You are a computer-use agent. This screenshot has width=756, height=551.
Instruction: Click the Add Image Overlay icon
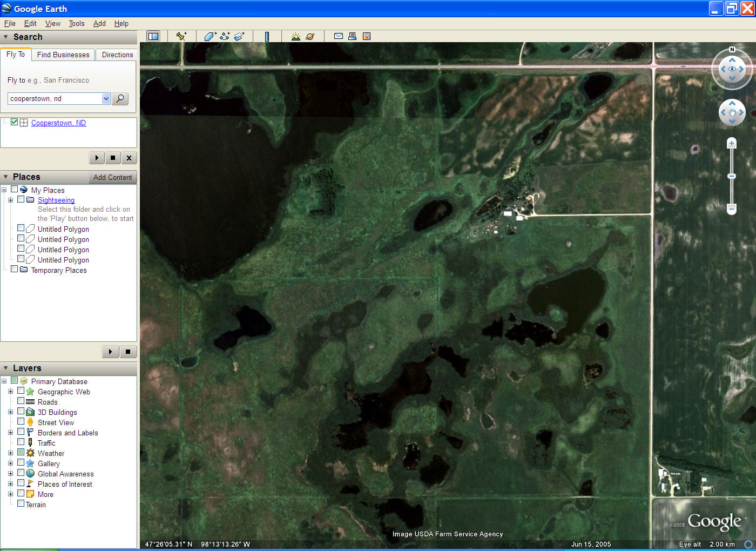click(x=239, y=36)
